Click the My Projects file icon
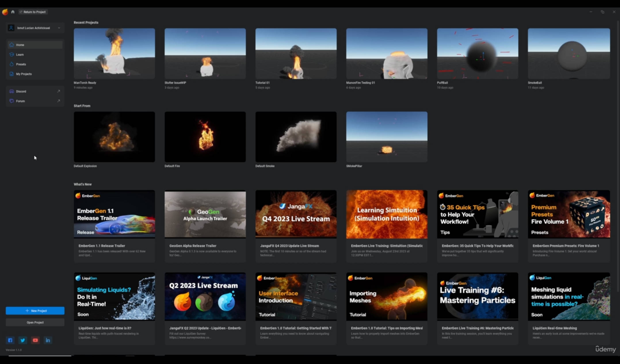Image resolution: width=620 pixels, height=364 pixels. 12,74
